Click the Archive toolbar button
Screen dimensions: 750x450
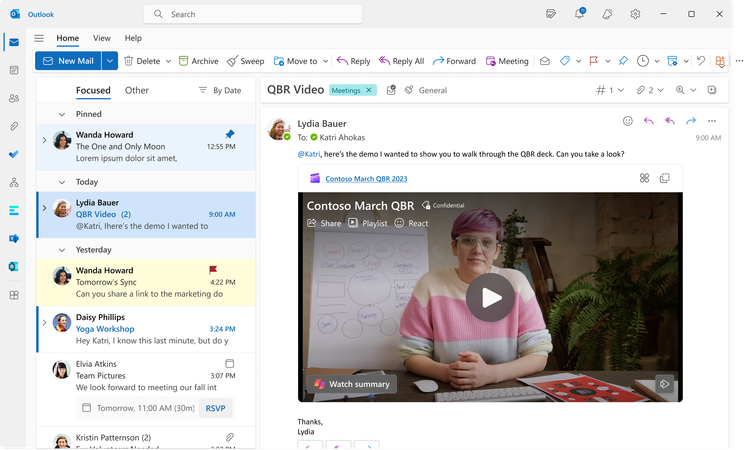pyautogui.click(x=199, y=61)
